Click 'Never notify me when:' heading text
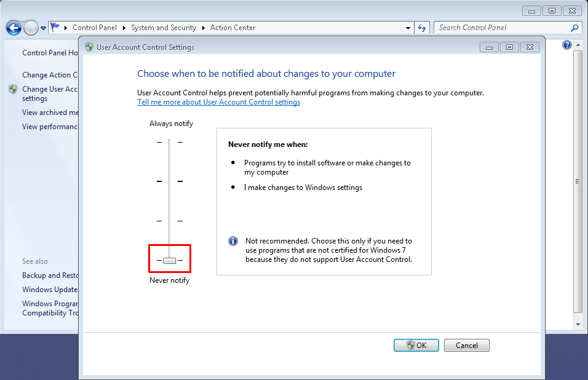 pos(268,144)
